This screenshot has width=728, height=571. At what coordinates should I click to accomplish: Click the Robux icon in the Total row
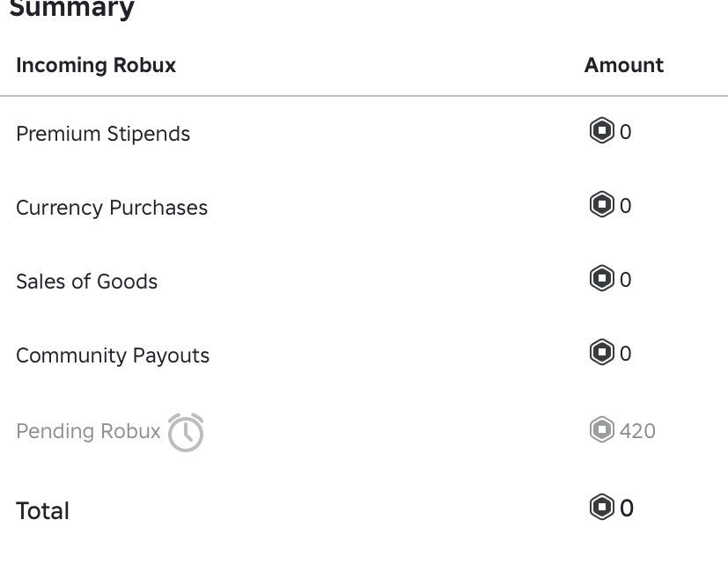pos(602,507)
